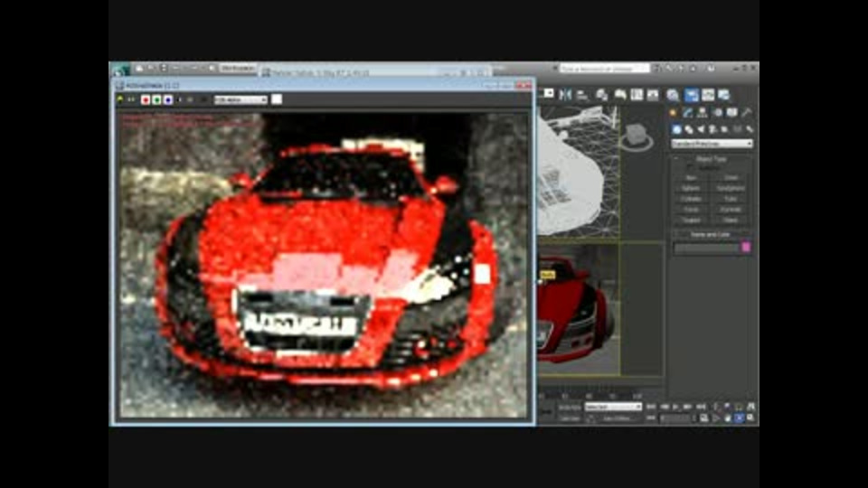Click the Maximize Viewport Toggle icon
The width and height of the screenshot is (868, 488).
pos(750,418)
